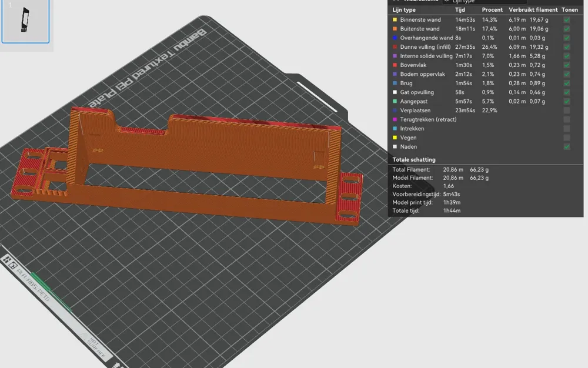Viewport: 588px width, 368px height.
Task: Select the Verplaatsen row label
Action: [x=415, y=111]
